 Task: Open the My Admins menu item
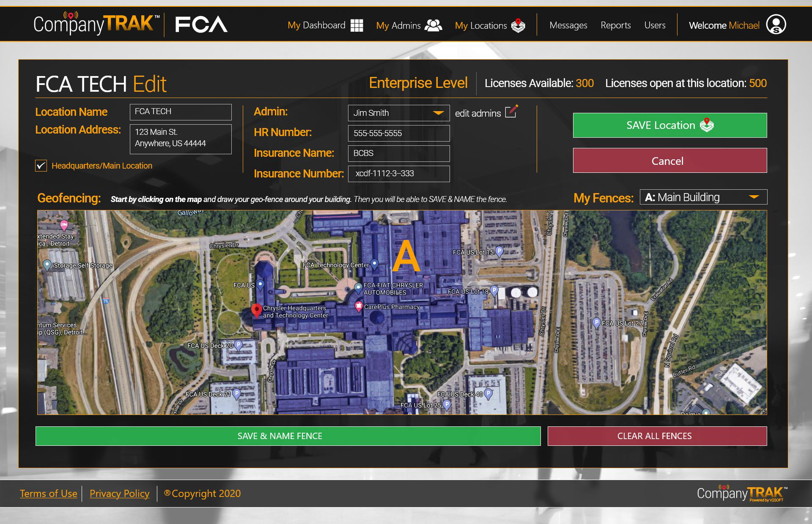[x=398, y=25]
